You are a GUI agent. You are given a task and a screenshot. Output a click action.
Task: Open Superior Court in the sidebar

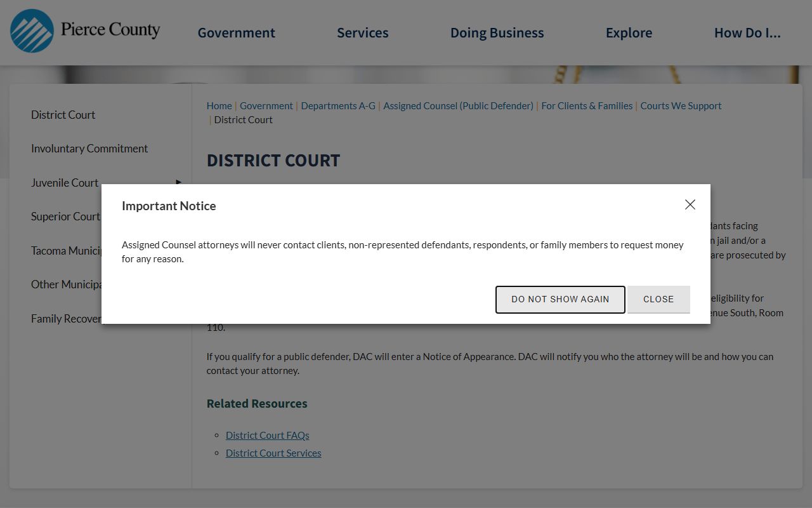tap(66, 217)
